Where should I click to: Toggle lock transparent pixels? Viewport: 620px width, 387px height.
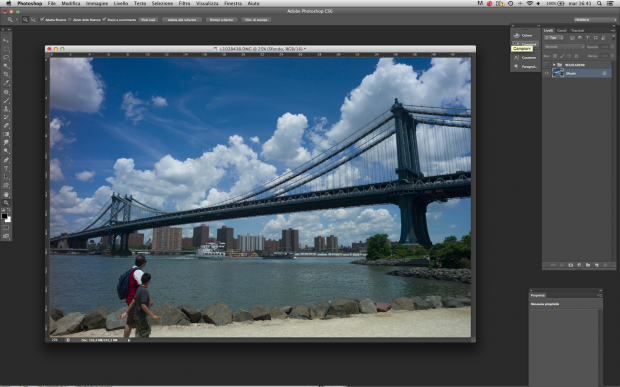tap(555, 56)
